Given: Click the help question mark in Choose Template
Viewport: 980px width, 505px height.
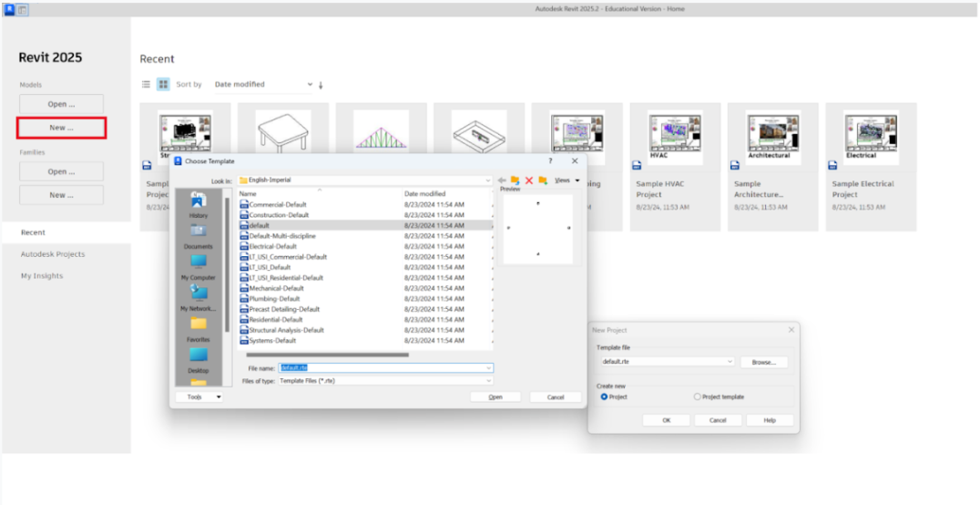Looking at the screenshot, I should click(550, 160).
